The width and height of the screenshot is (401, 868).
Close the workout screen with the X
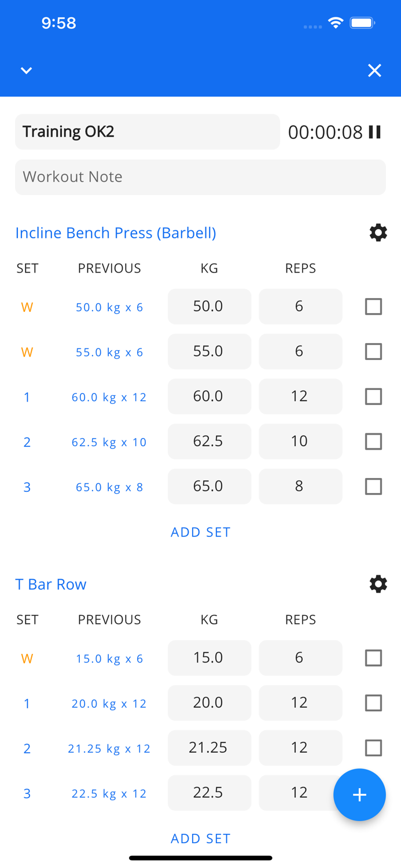pyautogui.click(x=374, y=70)
